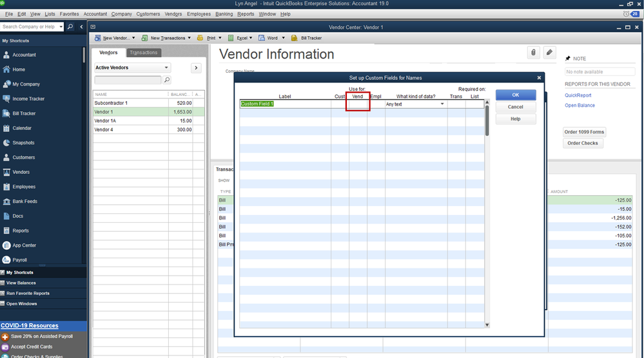
Task: Expand the Print dropdown in toolbar
Action: point(220,38)
